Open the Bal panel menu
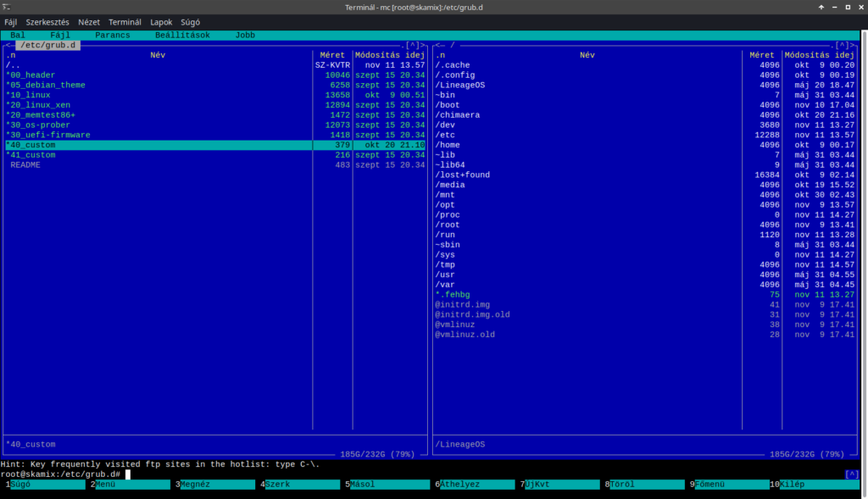 (18, 35)
